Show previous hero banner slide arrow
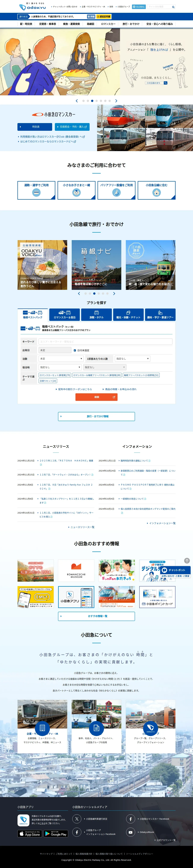193x868 pixels. tap(77, 101)
